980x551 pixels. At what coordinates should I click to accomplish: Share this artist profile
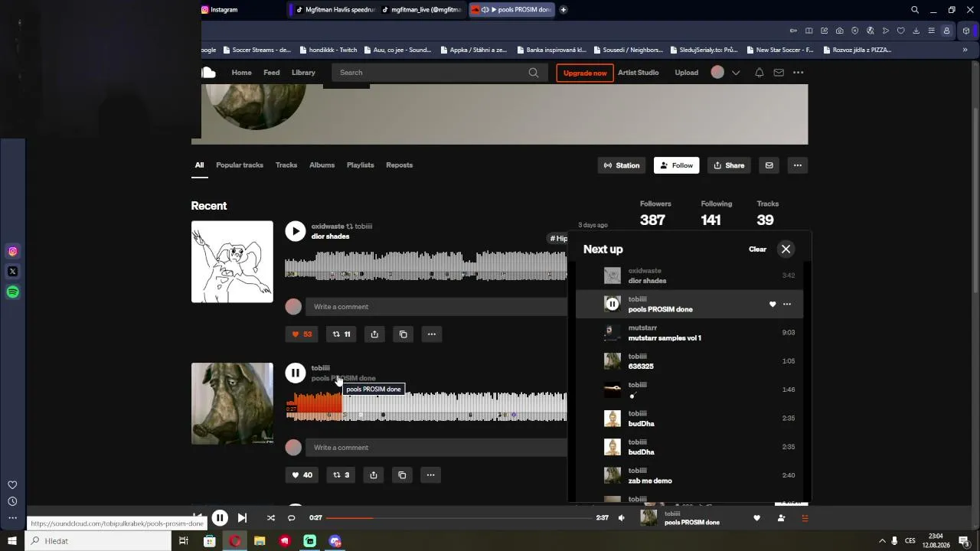pos(729,165)
